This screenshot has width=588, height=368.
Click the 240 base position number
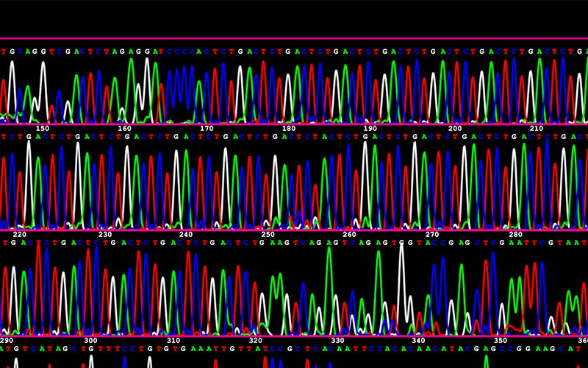186,234
